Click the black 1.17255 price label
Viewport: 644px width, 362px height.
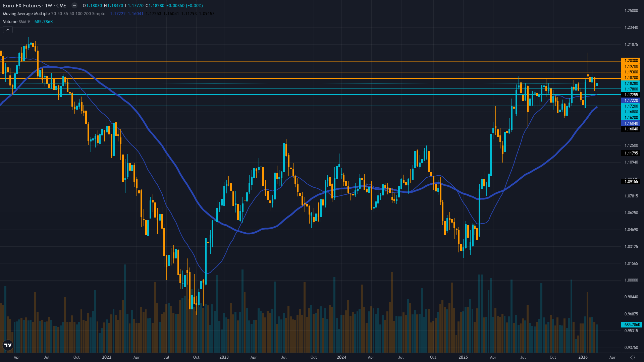[x=631, y=95]
